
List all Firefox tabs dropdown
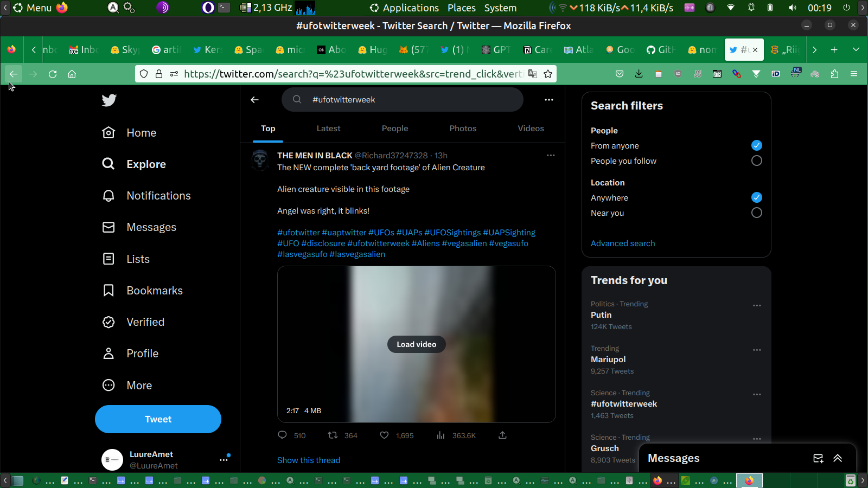pyautogui.click(x=856, y=49)
